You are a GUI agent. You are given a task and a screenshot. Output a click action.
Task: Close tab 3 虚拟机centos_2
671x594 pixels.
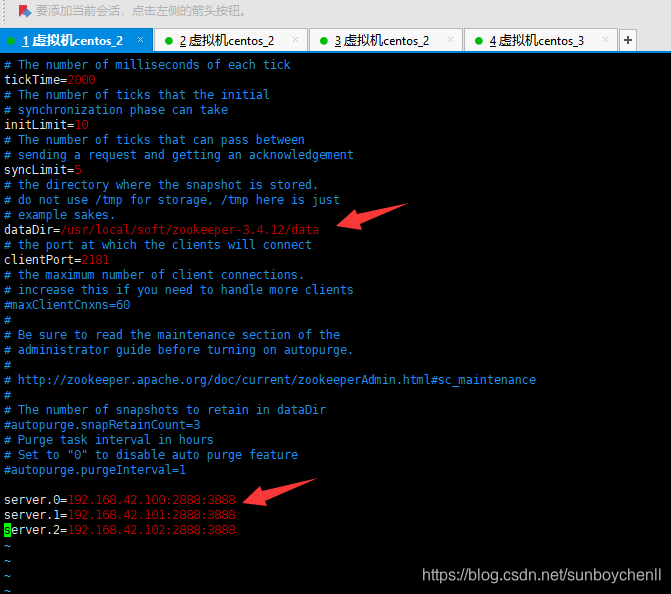(450, 40)
